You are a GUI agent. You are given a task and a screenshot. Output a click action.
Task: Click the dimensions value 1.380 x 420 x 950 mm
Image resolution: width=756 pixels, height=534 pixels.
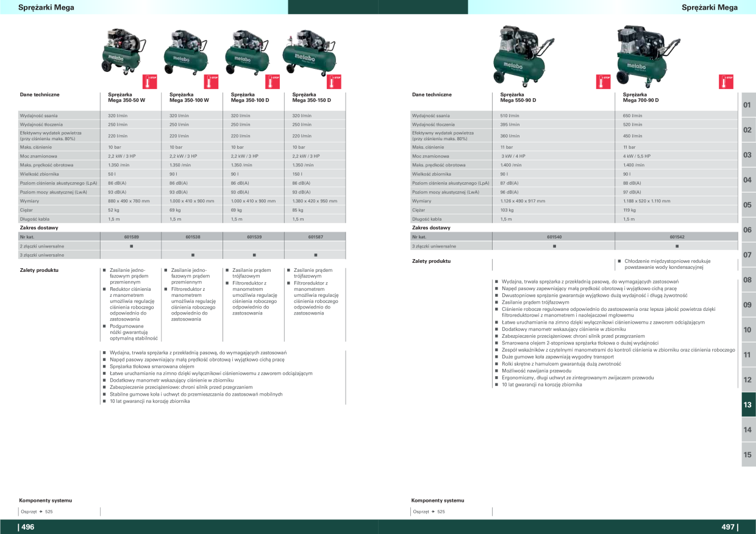(315, 201)
